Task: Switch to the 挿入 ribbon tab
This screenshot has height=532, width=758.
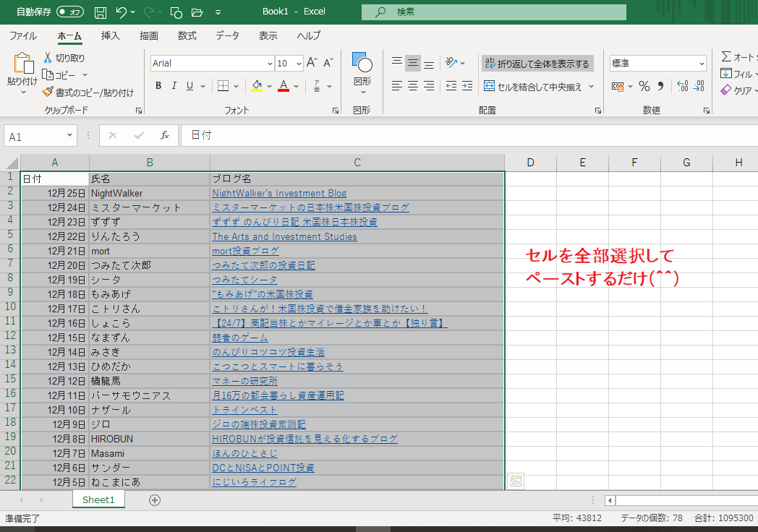Action: pos(110,35)
